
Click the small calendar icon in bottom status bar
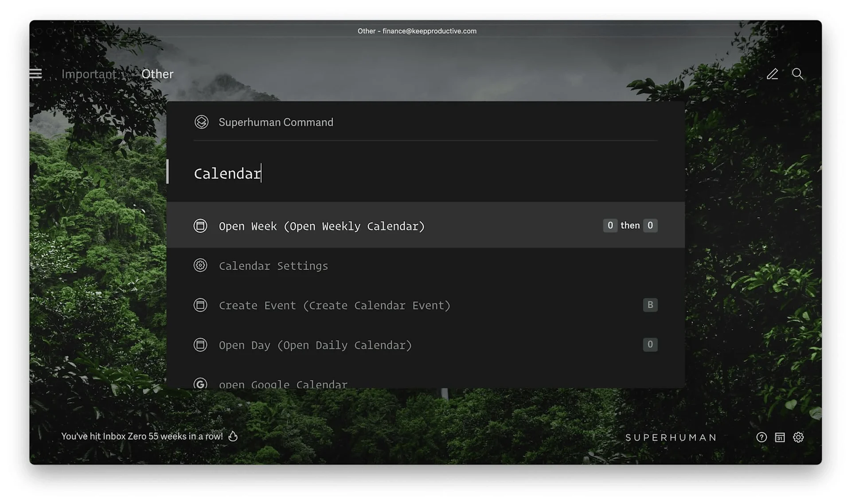[780, 437]
